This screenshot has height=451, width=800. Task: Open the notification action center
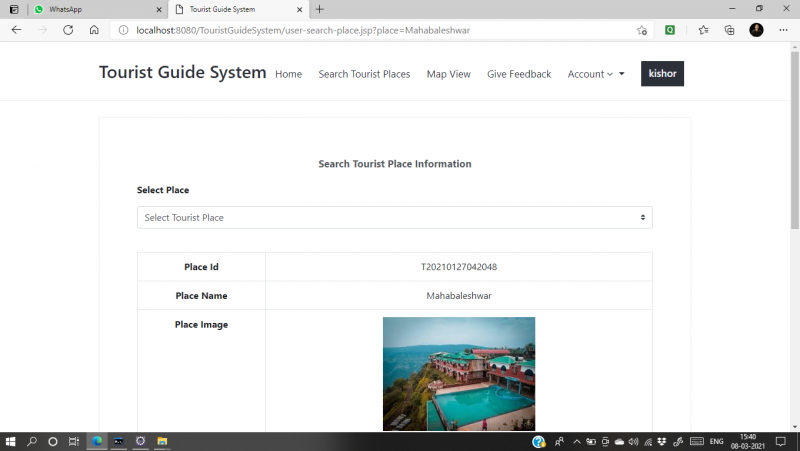pos(781,442)
